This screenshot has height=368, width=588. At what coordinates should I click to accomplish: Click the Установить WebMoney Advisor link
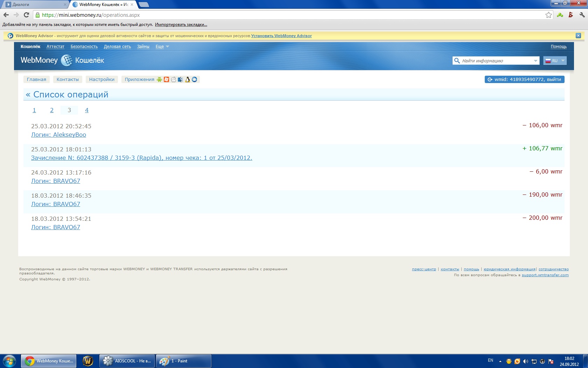coord(281,36)
